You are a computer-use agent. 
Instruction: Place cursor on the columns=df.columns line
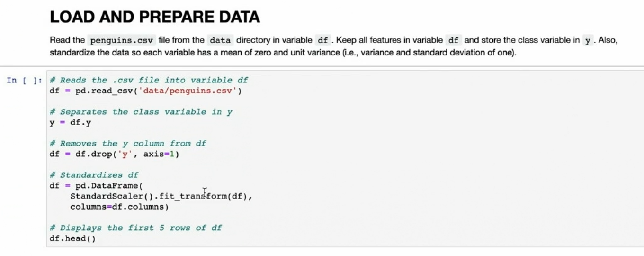tap(119, 207)
